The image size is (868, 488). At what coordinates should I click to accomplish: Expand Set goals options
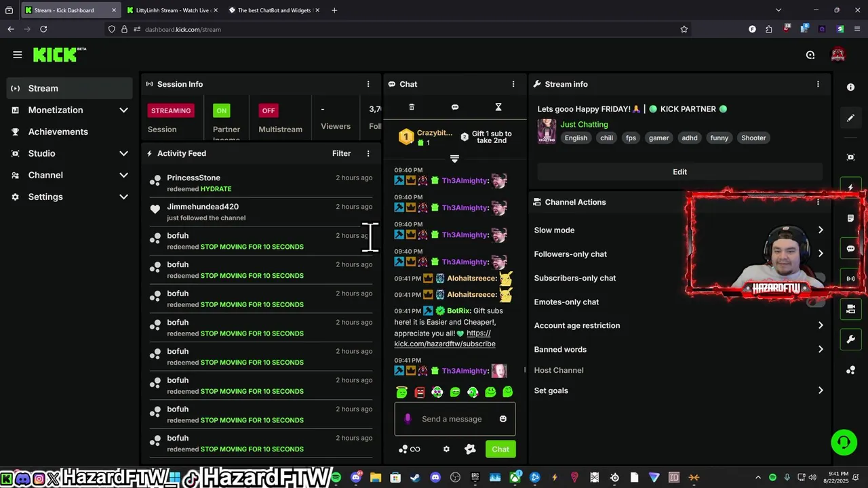pos(679,390)
